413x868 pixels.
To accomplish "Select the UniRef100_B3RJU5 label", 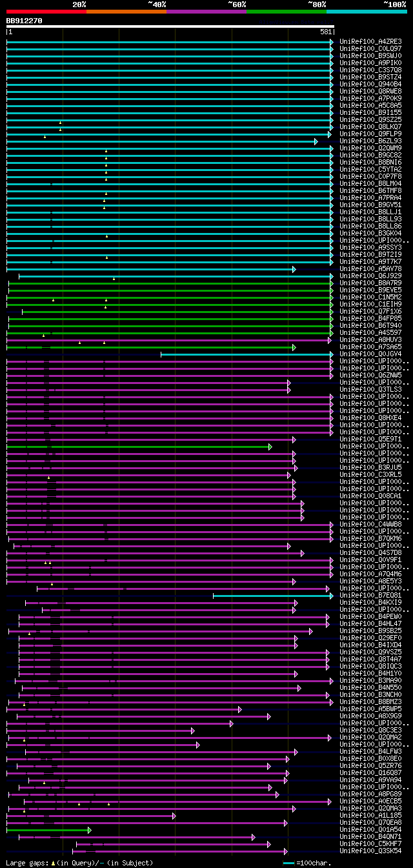I will pos(370,467).
